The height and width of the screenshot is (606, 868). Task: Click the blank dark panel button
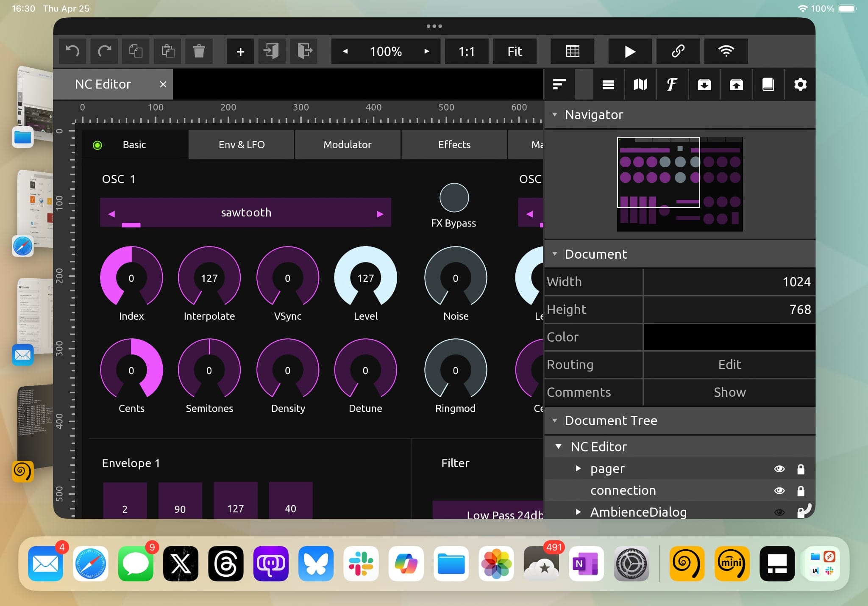tap(584, 84)
